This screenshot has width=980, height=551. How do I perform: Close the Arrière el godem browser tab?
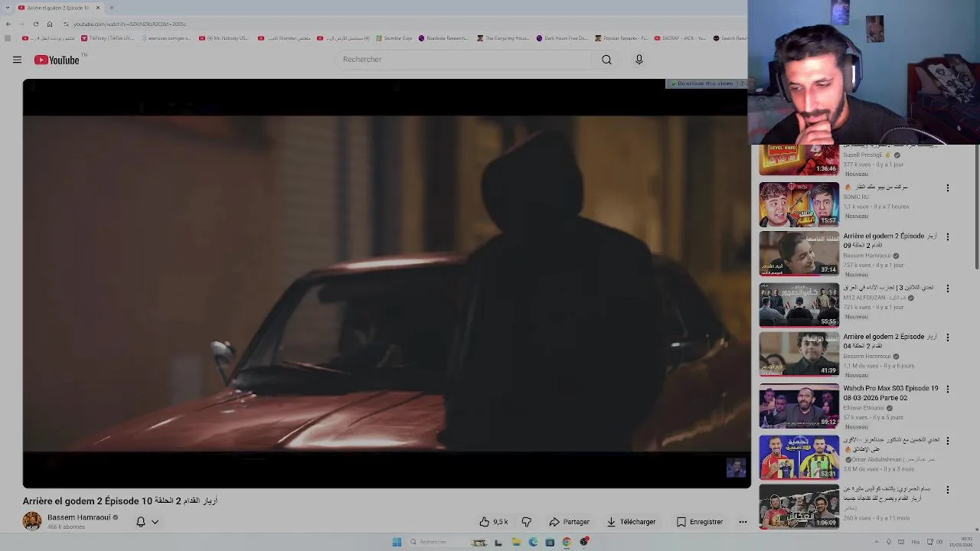[x=98, y=8]
